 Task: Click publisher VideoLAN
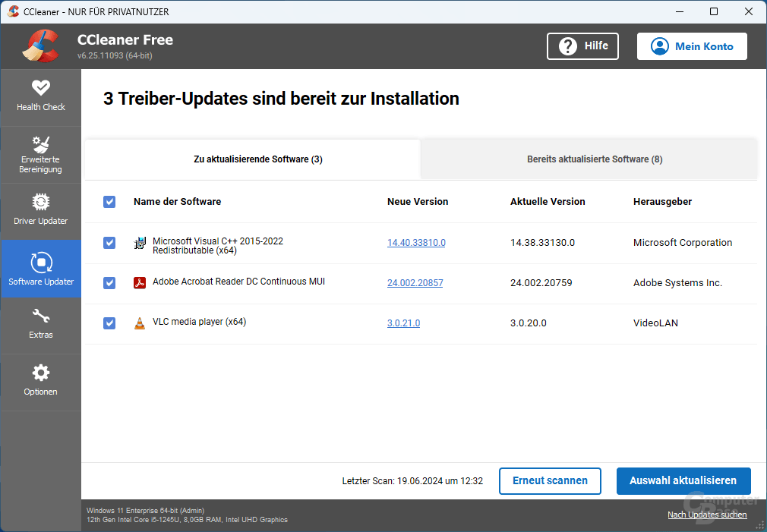click(655, 323)
